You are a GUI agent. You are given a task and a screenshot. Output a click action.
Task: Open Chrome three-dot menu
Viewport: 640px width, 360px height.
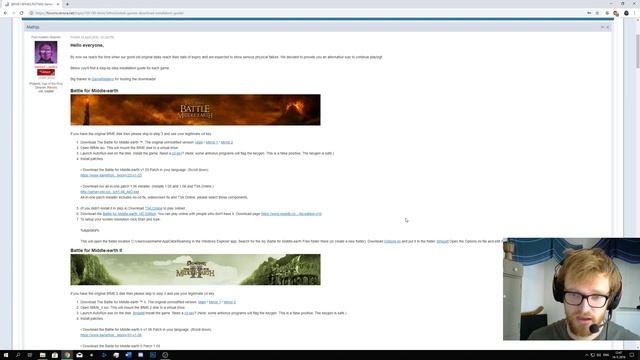tap(635, 13)
